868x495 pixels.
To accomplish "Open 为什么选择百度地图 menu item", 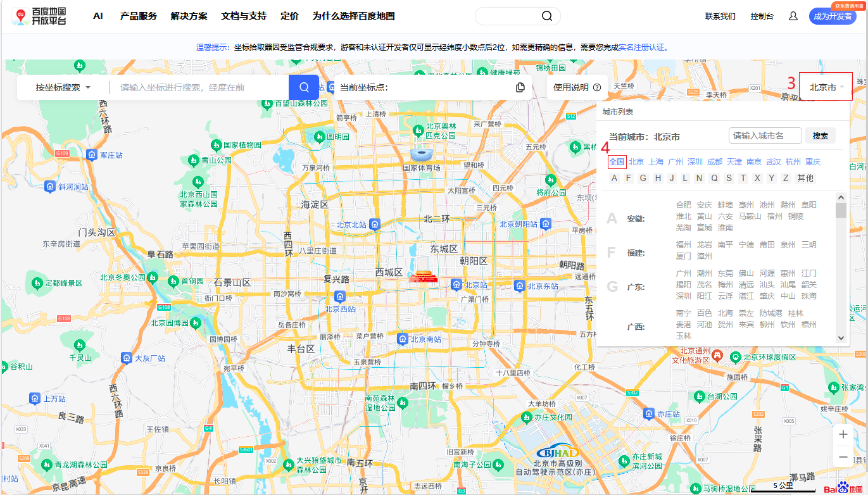I will [354, 16].
